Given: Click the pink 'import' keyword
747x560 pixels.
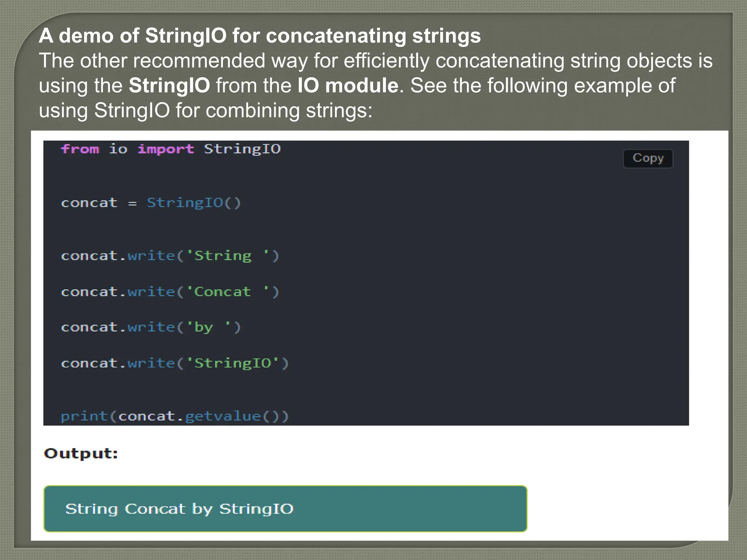Looking at the screenshot, I should (166, 149).
